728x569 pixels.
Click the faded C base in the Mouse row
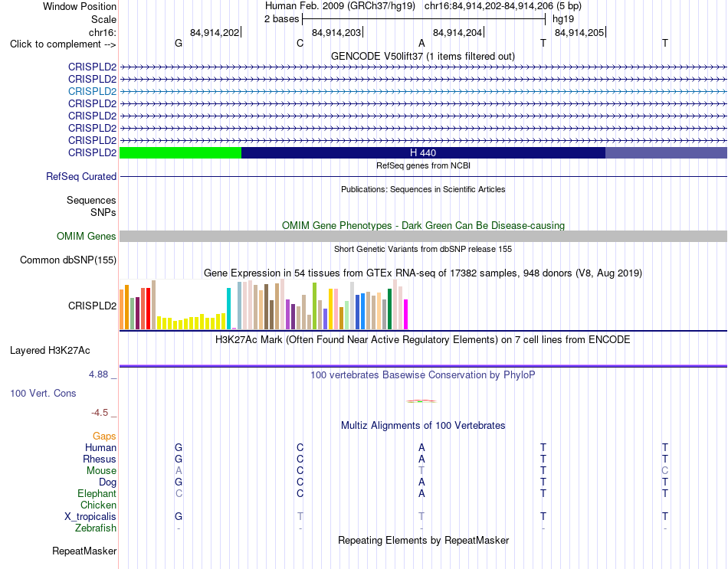tap(665, 471)
